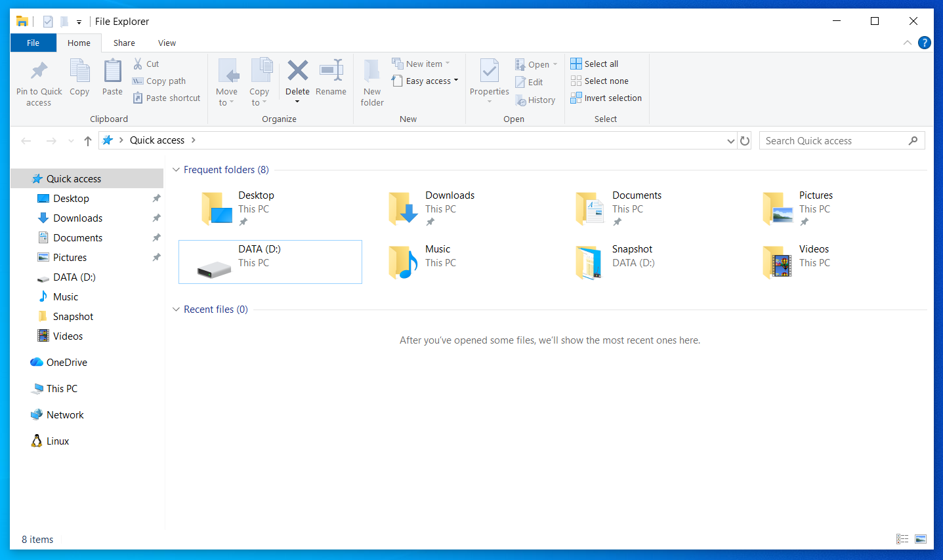
Task: Click the Paste clipboard icon
Action: pyautogui.click(x=112, y=71)
